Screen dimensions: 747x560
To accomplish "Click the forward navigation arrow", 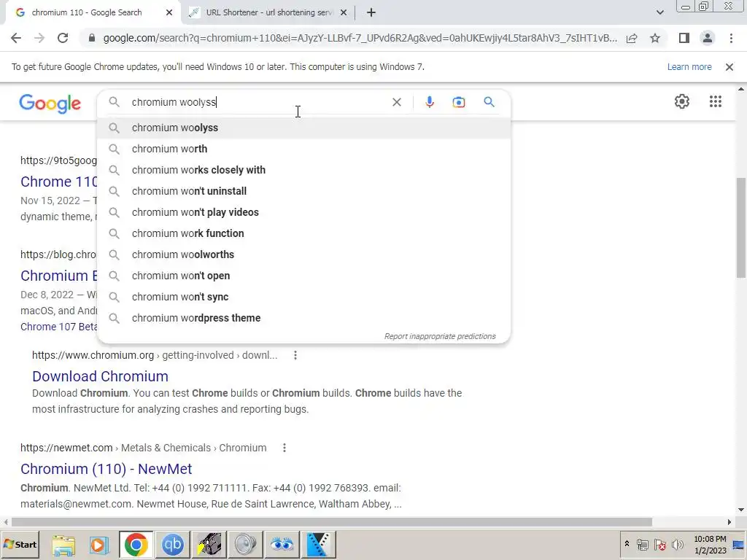I will point(39,38).
